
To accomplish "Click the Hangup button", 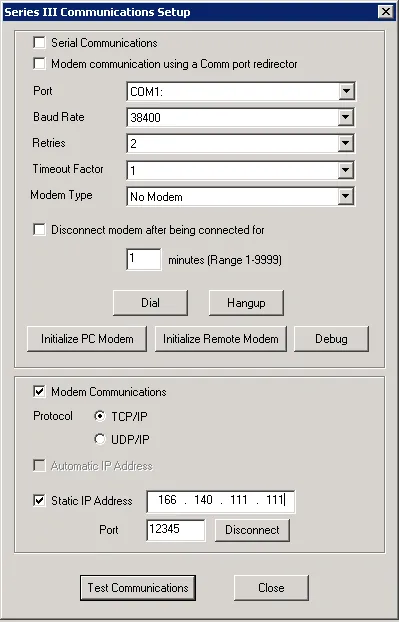I will pyautogui.click(x=246, y=303).
